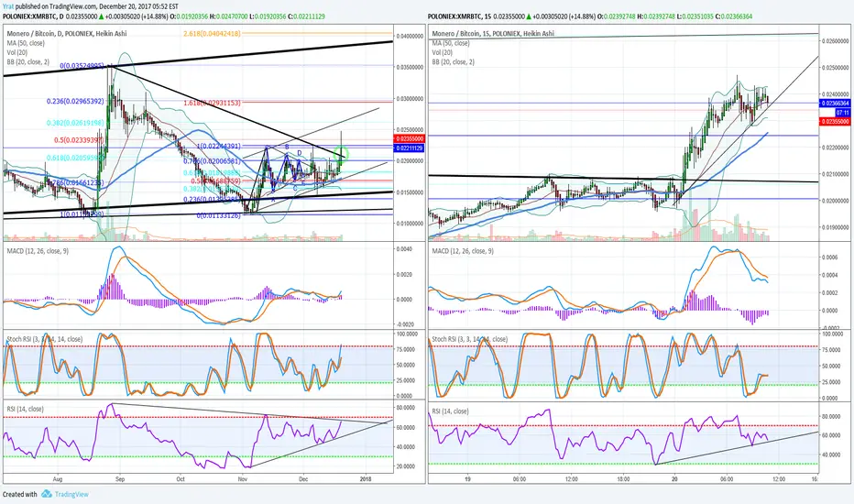Click red 0.02355000 price tag on daily chart
Image resolution: width=854 pixels, height=504 pixels.
409,139
